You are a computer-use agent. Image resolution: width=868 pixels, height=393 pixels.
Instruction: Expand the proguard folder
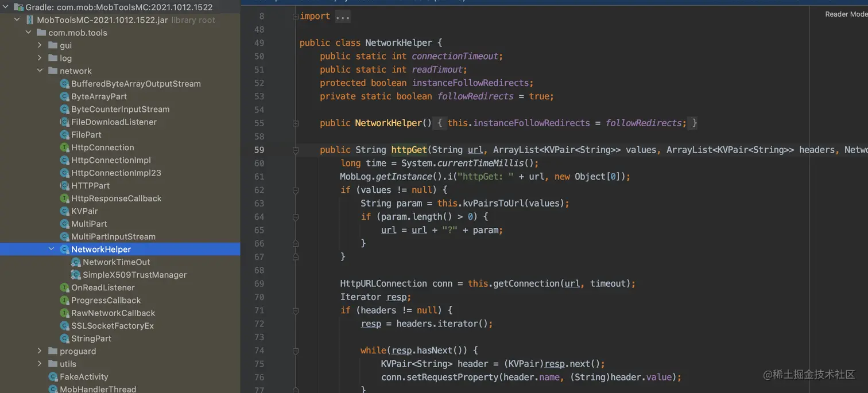tap(40, 351)
